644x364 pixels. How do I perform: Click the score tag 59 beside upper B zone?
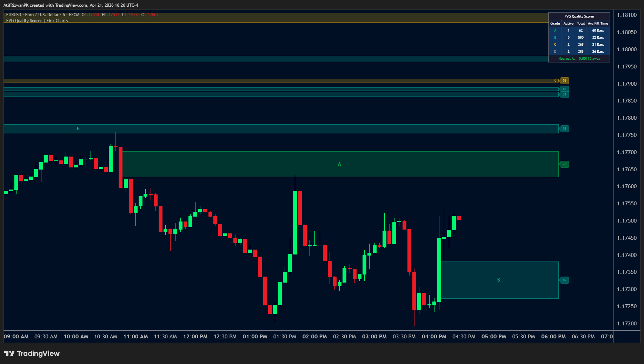[x=564, y=129]
